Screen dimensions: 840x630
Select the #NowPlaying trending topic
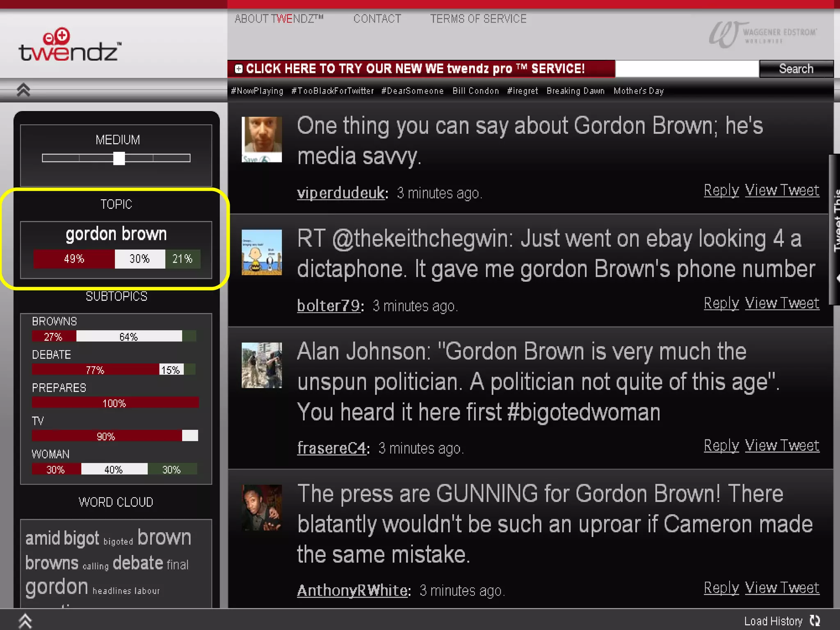[257, 91]
